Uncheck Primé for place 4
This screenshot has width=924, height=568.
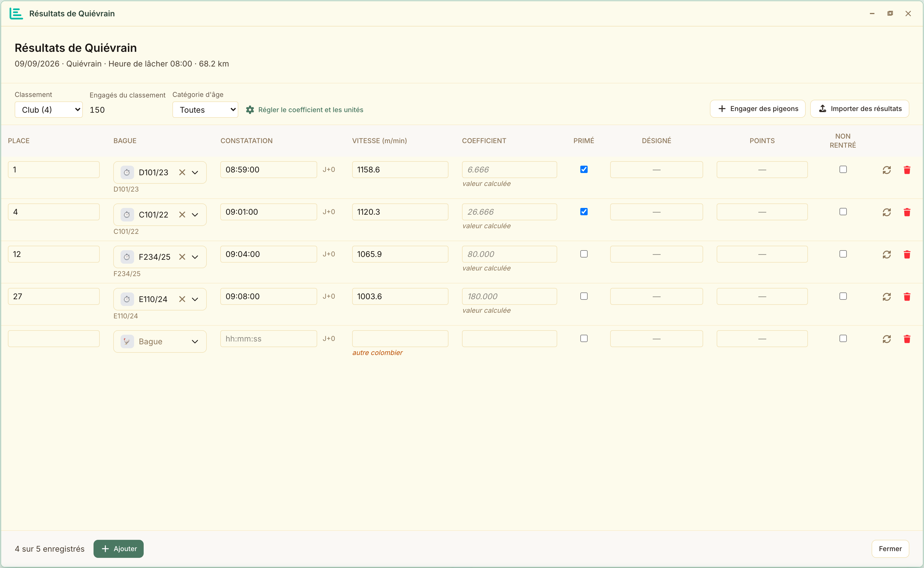pyautogui.click(x=584, y=212)
